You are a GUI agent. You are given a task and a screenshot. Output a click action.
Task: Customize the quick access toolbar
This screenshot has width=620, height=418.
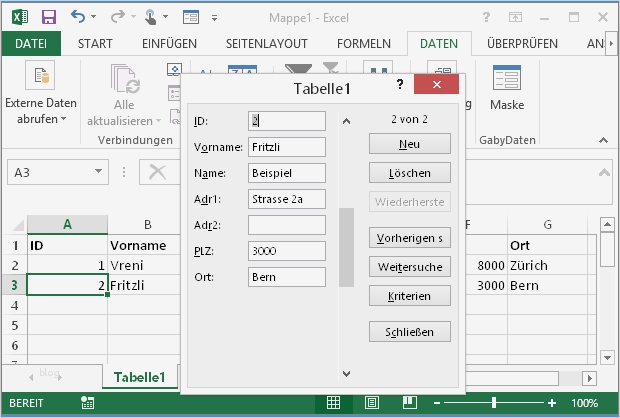click(214, 17)
